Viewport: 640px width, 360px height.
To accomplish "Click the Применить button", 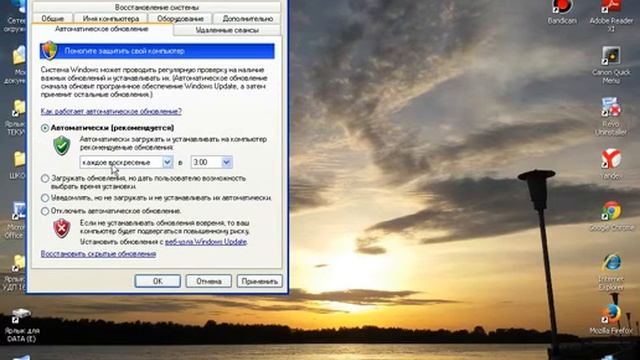I will click(x=260, y=281).
